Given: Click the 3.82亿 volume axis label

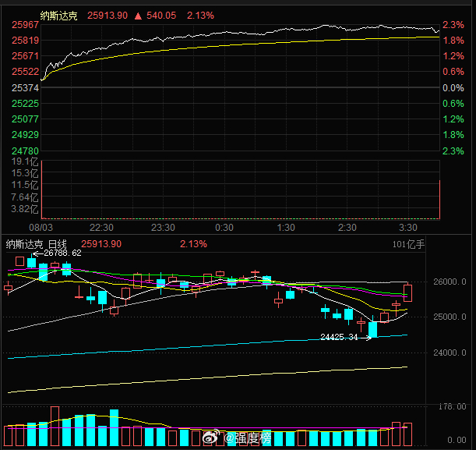Looking at the screenshot, I should pos(25,209).
